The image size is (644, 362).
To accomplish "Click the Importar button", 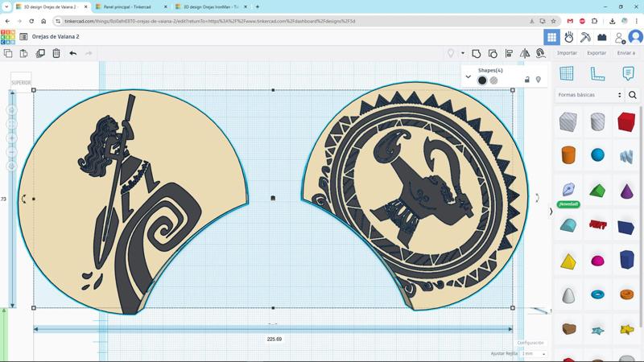I will [567, 53].
